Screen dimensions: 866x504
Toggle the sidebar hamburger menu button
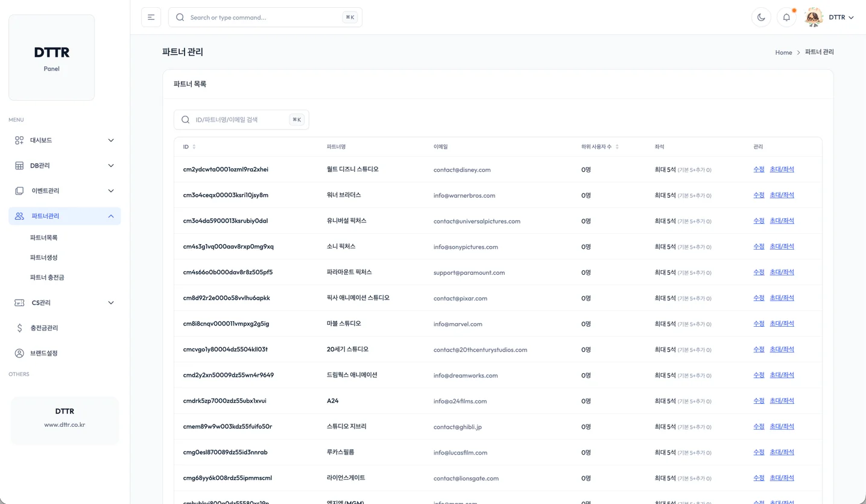click(x=151, y=17)
